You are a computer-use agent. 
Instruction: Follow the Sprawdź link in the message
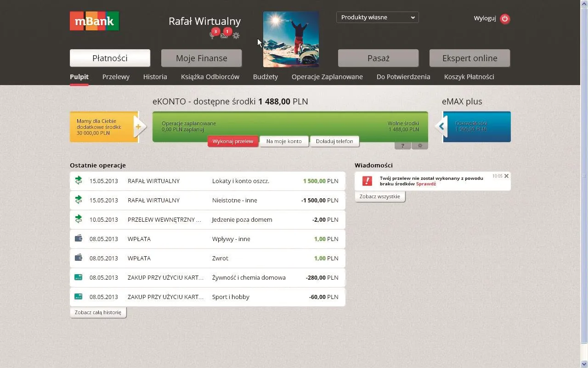coord(425,184)
